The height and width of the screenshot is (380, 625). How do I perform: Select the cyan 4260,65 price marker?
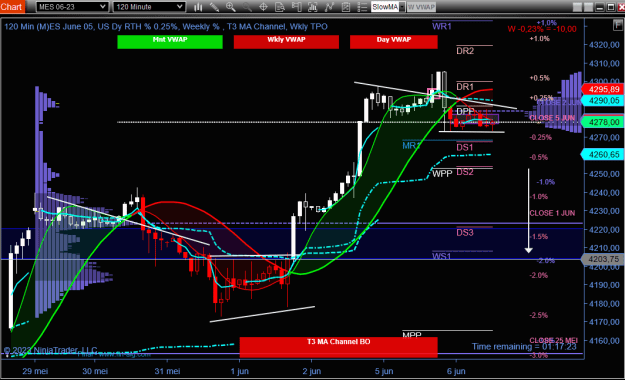click(x=603, y=154)
